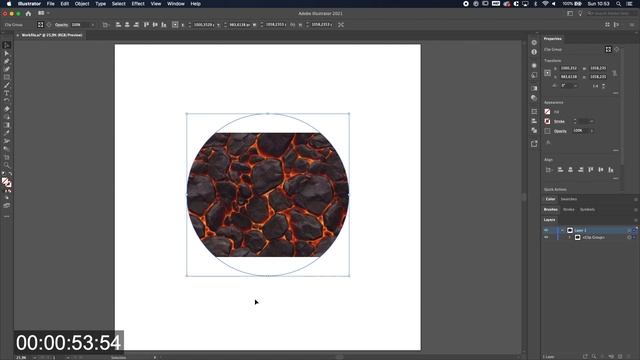The width and height of the screenshot is (640, 360).
Task: Toggle visibility eye of Layer 1
Action: pyautogui.click(x=547, y=230)
